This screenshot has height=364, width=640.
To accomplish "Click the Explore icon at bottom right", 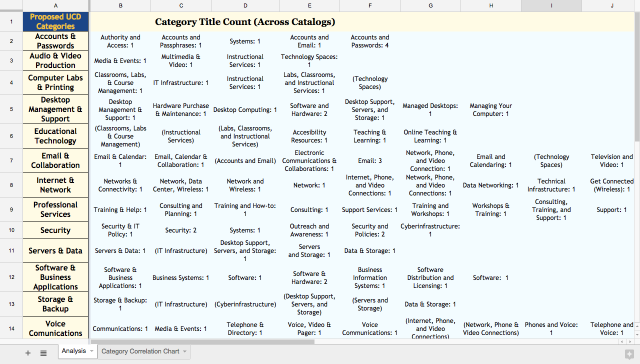I will coord(629,354).
